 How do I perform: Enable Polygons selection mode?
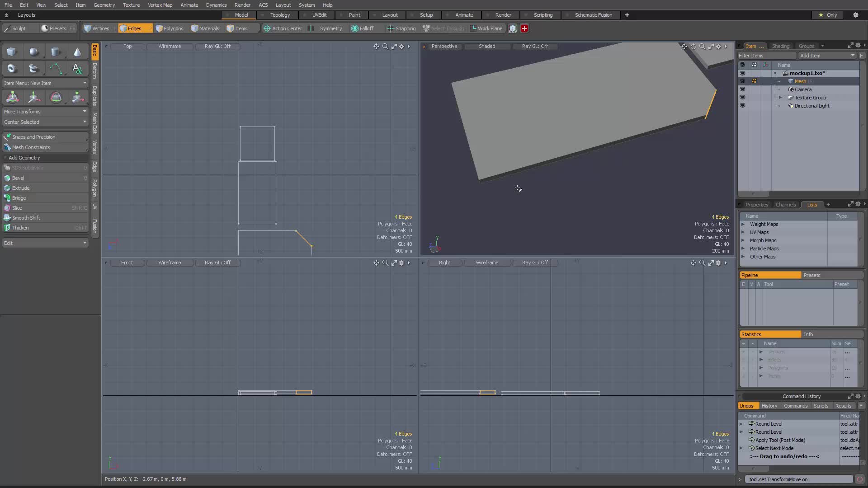[x=170, y=28]
